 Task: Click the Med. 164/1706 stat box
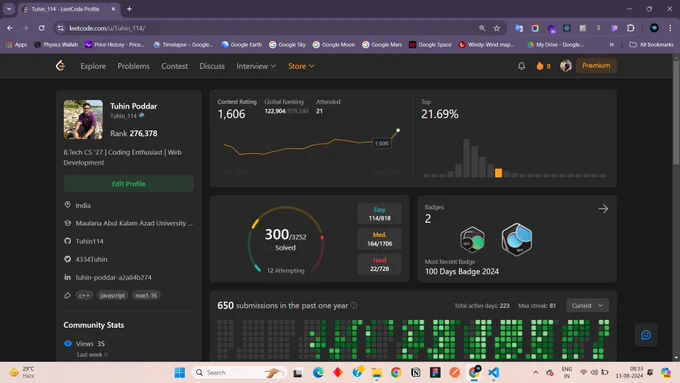(379, 239)
